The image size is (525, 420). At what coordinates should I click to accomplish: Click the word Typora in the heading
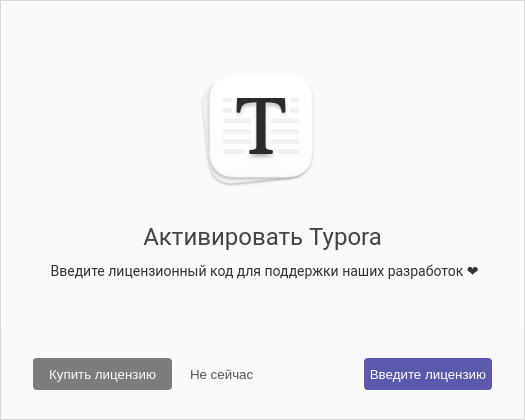tap(345, 238)
